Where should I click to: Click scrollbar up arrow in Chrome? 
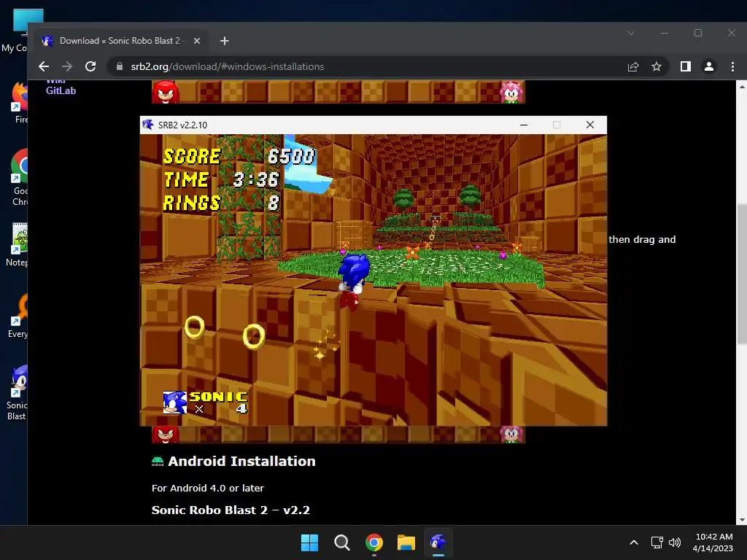coord(742,87)
